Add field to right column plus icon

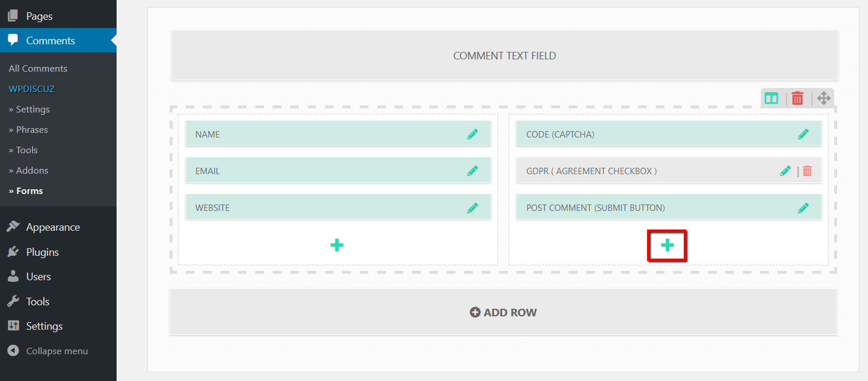pos(667,245)
